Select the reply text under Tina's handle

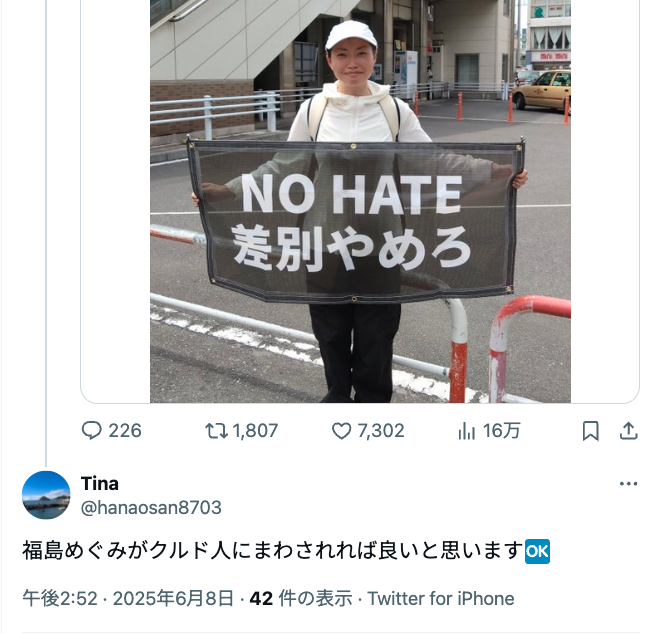(286, 551)
